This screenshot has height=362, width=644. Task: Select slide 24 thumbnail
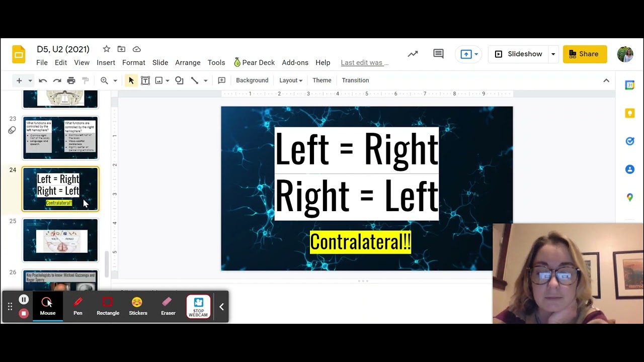60,189
